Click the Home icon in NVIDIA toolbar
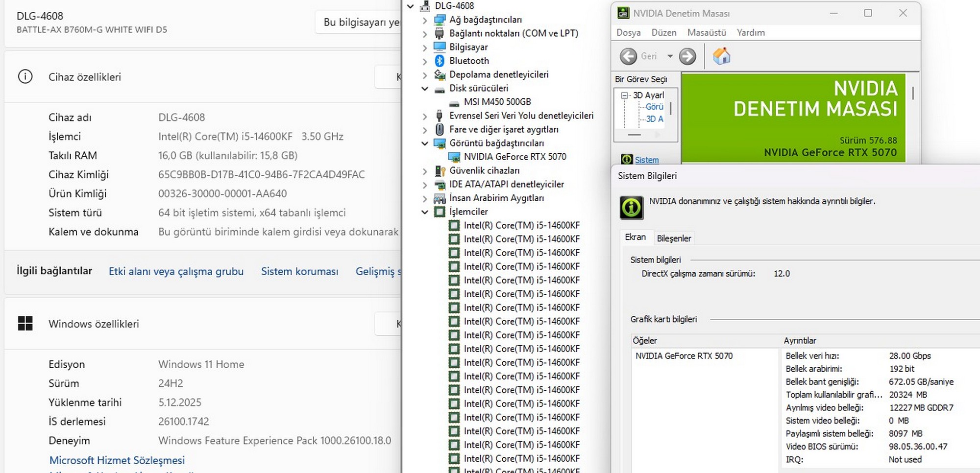The height and width of the screenshot is (473, 980). point(721,56)
